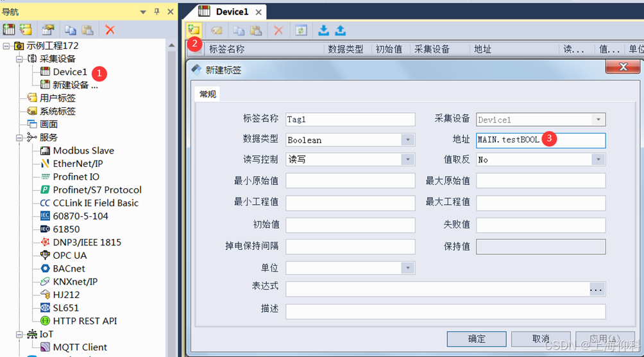644x357 pixels.
Task: Click the navigation tree scrollbar up arrow
Action: click(x=172, y=45)
